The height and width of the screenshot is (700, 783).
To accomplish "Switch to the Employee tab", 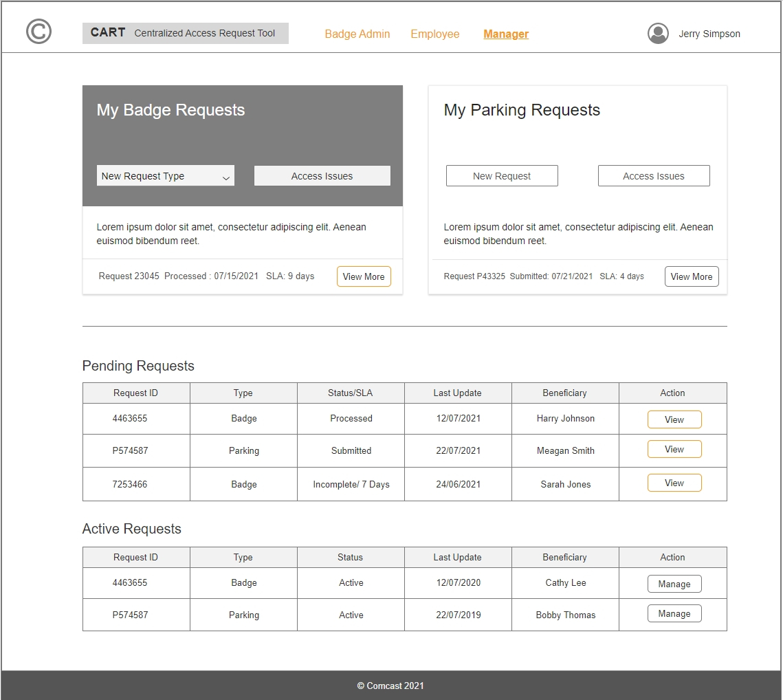I will [434, 34].
